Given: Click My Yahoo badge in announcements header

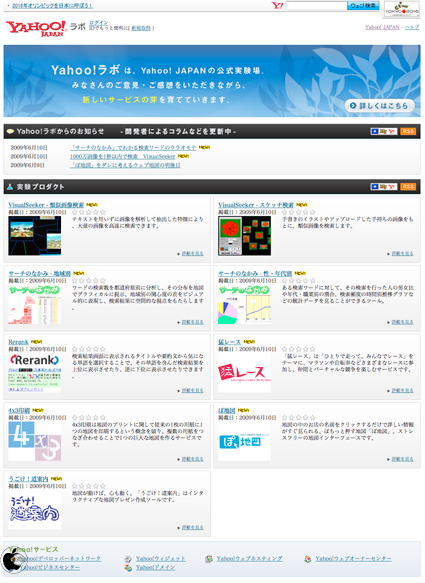Looking at the screenshot, I should [x=384, y=131].
